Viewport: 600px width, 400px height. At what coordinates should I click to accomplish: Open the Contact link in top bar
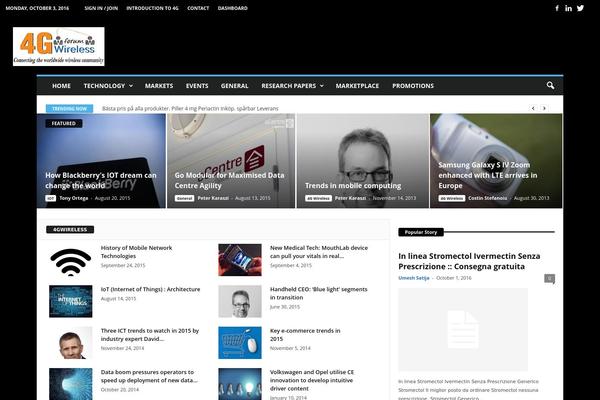198,8
